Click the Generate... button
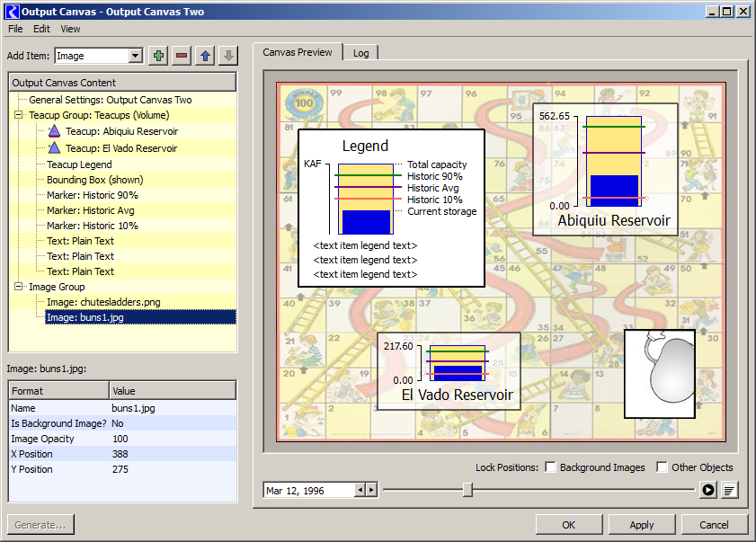 click(x=40, y=525)
